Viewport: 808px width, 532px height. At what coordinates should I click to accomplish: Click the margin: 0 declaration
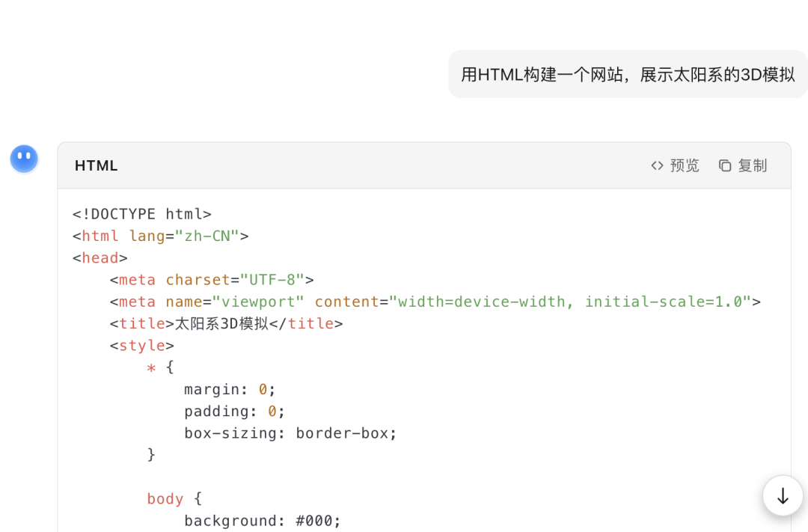[230, 389]
